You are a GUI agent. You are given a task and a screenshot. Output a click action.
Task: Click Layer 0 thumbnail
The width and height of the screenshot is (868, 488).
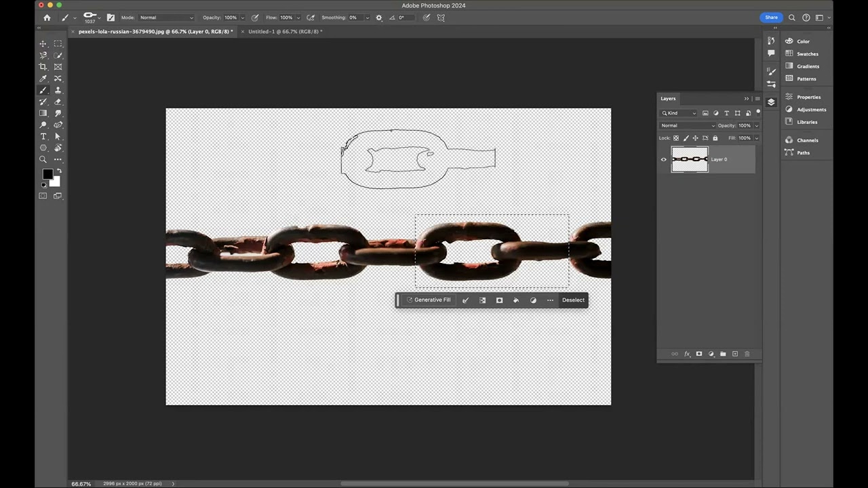[690, 160]
